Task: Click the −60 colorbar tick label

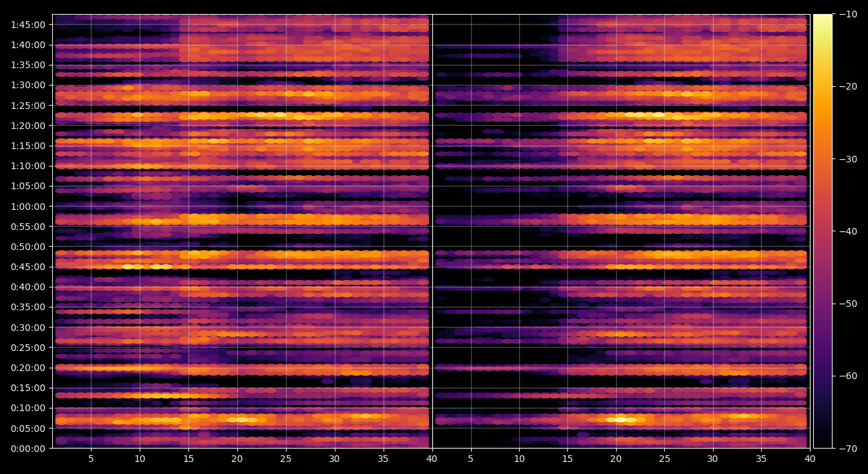Action: click(x=847, y=376)
